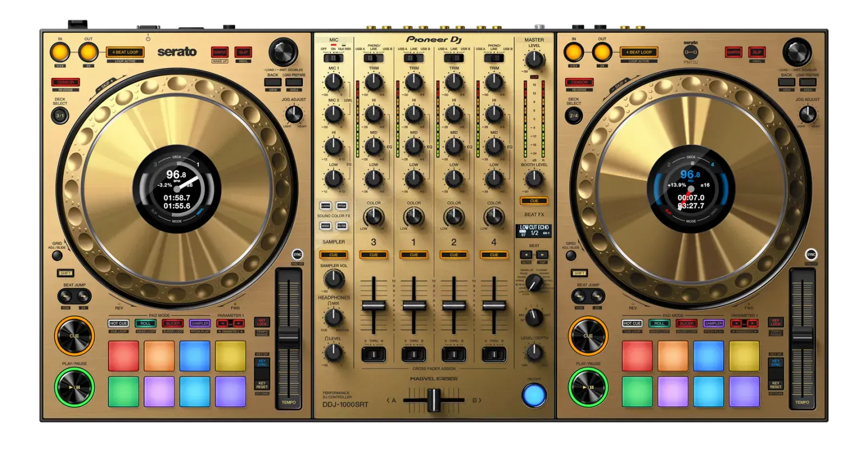Click the right deck JOG ADJUST knob
Image resolution: width=868 pixels, height=451 pixels.
[x=808, y=114]
